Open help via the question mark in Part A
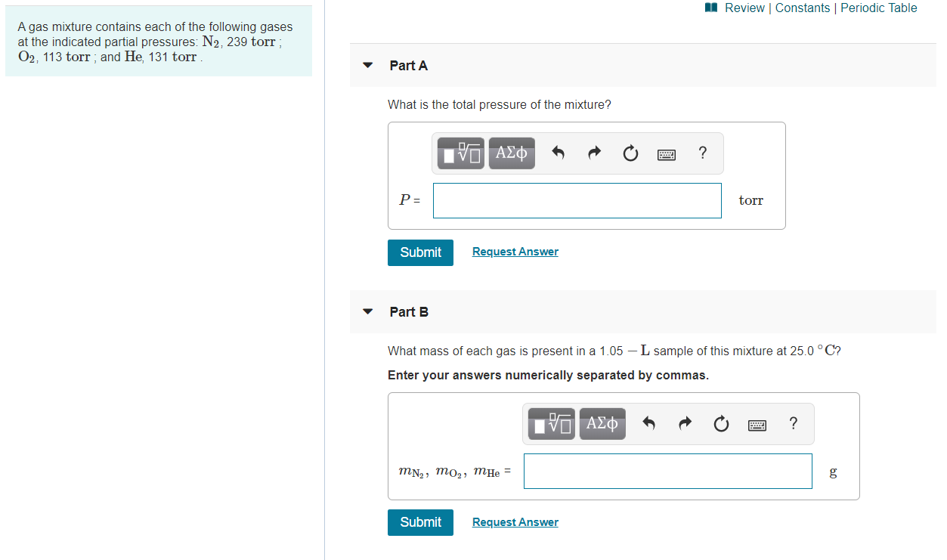 pos(702,153)
